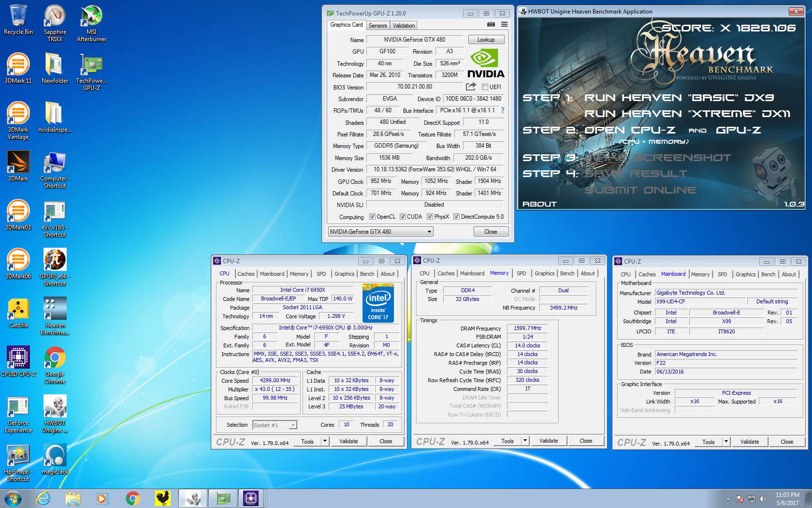The height and width of the screenshot is (508, 812).
Task: Launch Catzilla from the desktop
Action: pos(18,313)
